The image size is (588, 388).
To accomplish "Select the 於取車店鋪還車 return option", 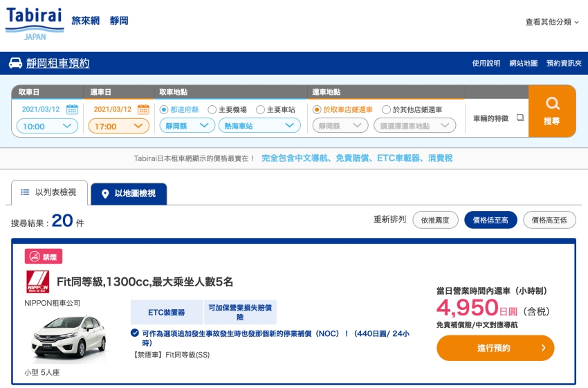I will (317, 109).
